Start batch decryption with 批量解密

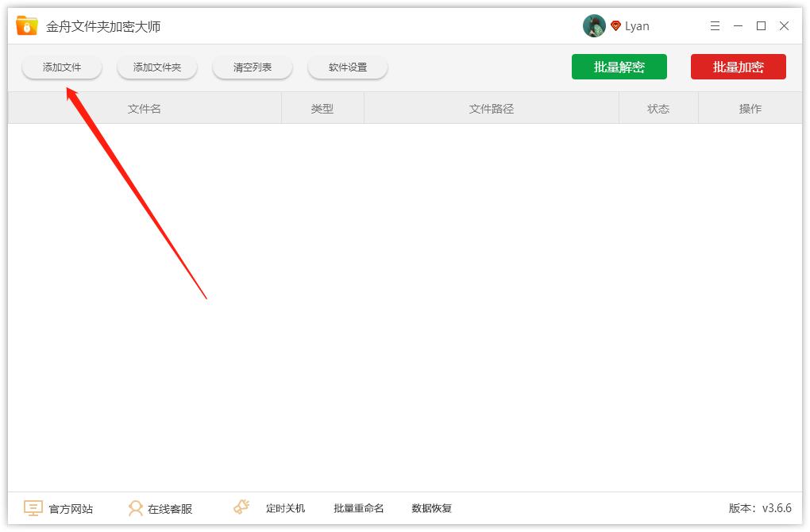pos(619,67)
